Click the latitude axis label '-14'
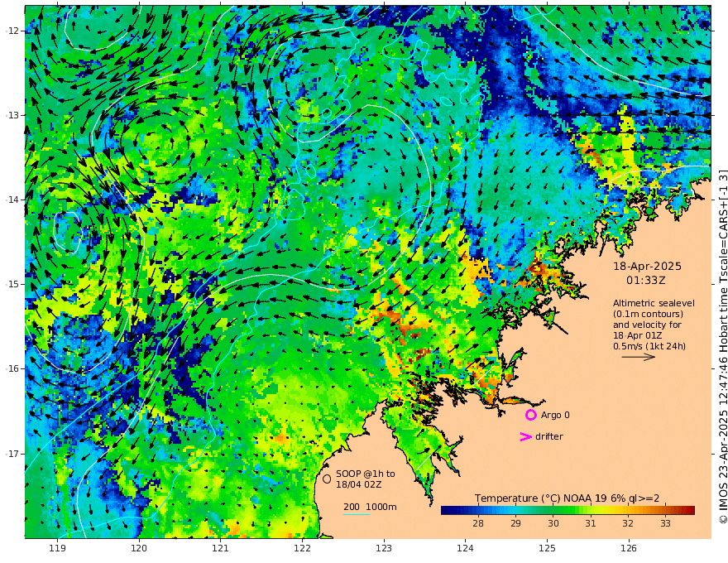728x563 pixels. [x=12, y=200]
